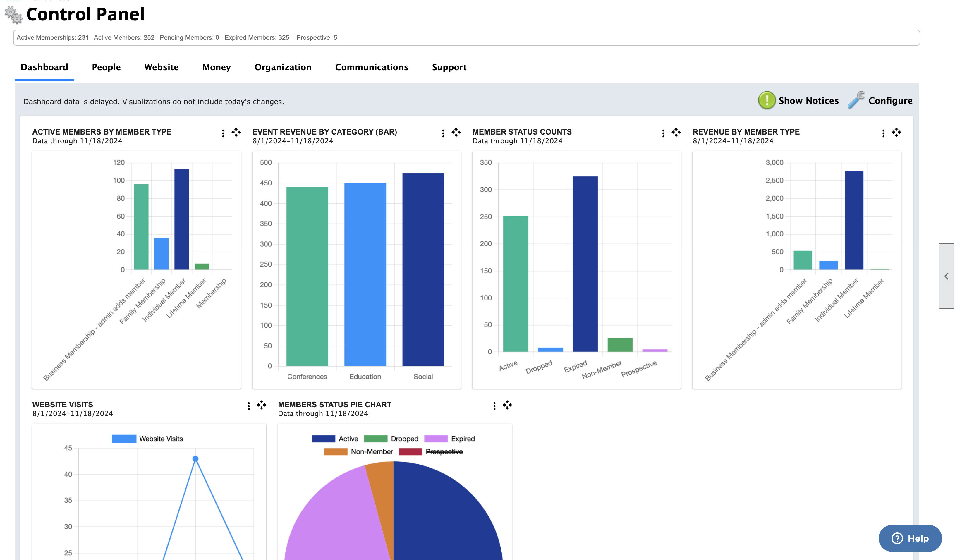The image size is (955, 560).
Task: Switch to the People tab
Action: pos(106,67)
